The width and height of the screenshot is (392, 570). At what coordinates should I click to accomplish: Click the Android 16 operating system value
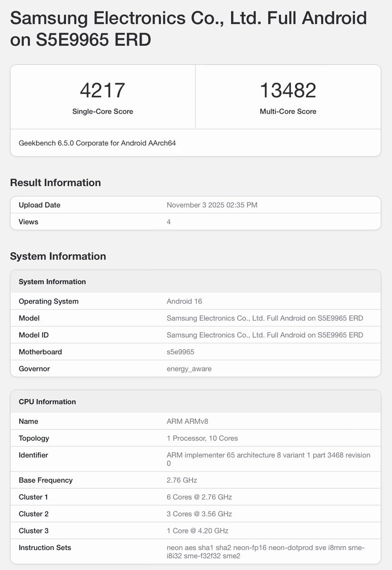coord(184,301)
